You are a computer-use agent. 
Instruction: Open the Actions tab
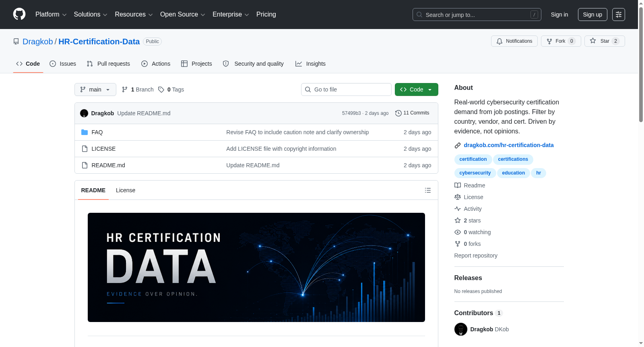tap(156, 64)
